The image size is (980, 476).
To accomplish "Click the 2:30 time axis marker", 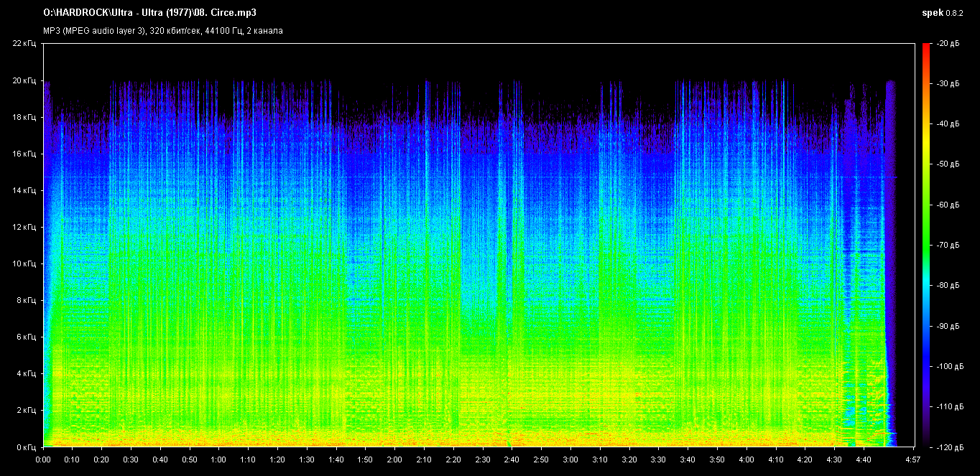I will 482,459.
